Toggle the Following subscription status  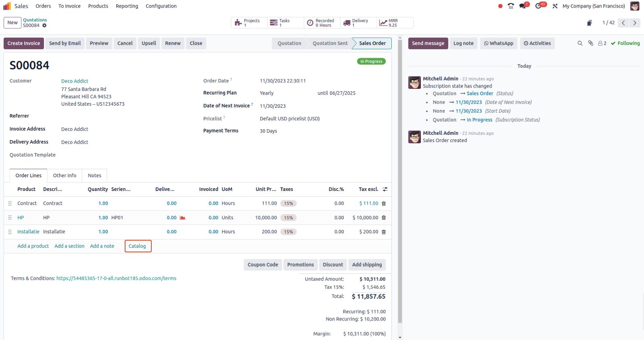click(x=625, y=43)
